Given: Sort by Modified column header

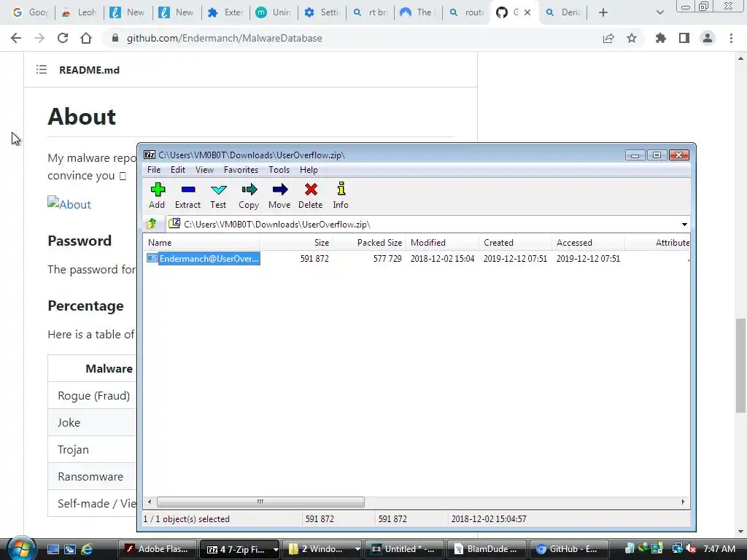Looking at the screenshot, I should (443, 242).
